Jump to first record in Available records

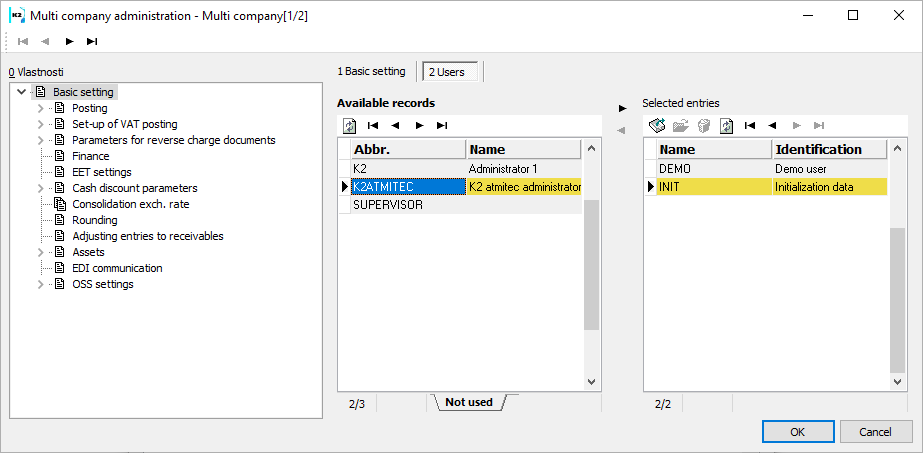pyautogui.click(x=373, y=126)
